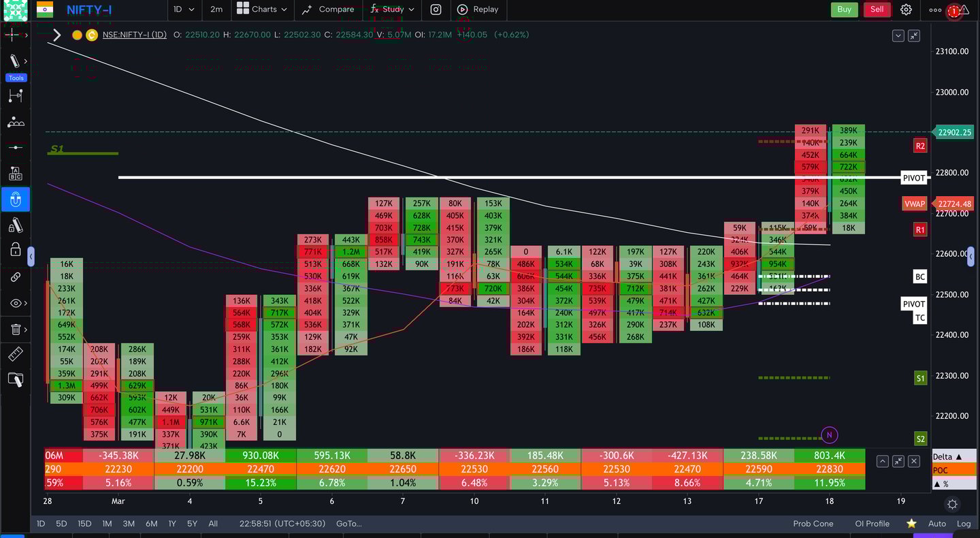Viewport: 980px width, 538px height.
Task: Expand the legend arrow beside symbol
Action: 56,35
